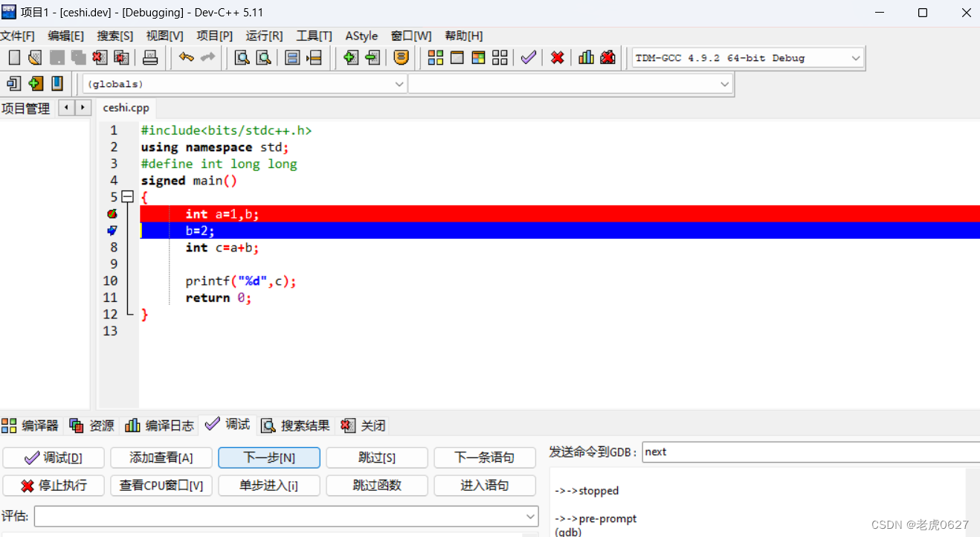Select the ceshi.cpp editor tab
This screenshot has height=537, width=980.
click(126, 108)
